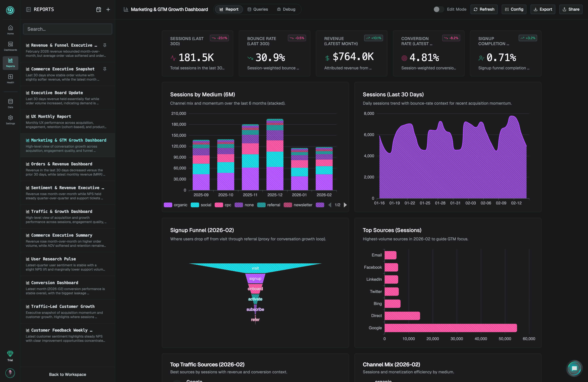588x382 pixels.
Task: Toggle the organic legend color swatch
Action: click(168, 205)
